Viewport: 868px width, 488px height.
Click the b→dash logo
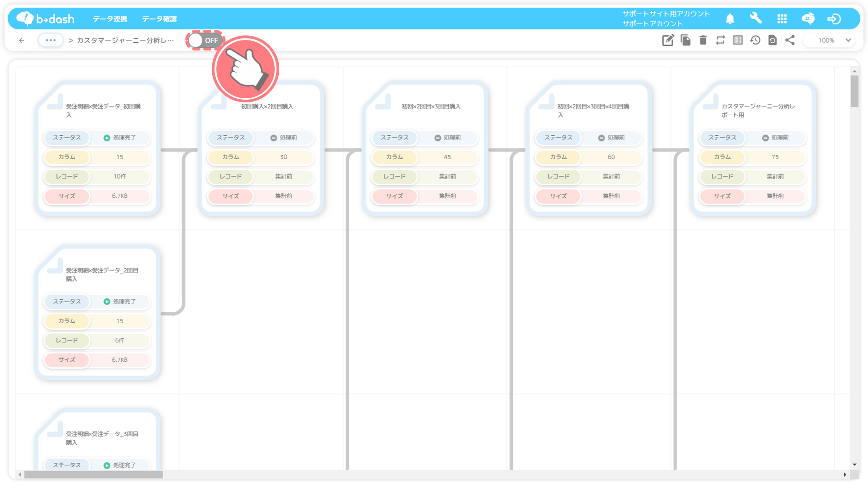(x=45, y=18)
